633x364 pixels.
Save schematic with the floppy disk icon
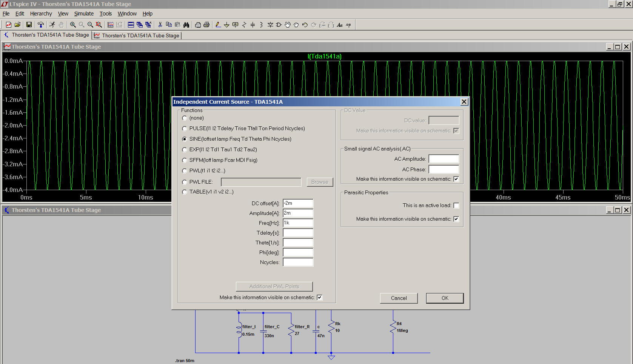point(29,25)
